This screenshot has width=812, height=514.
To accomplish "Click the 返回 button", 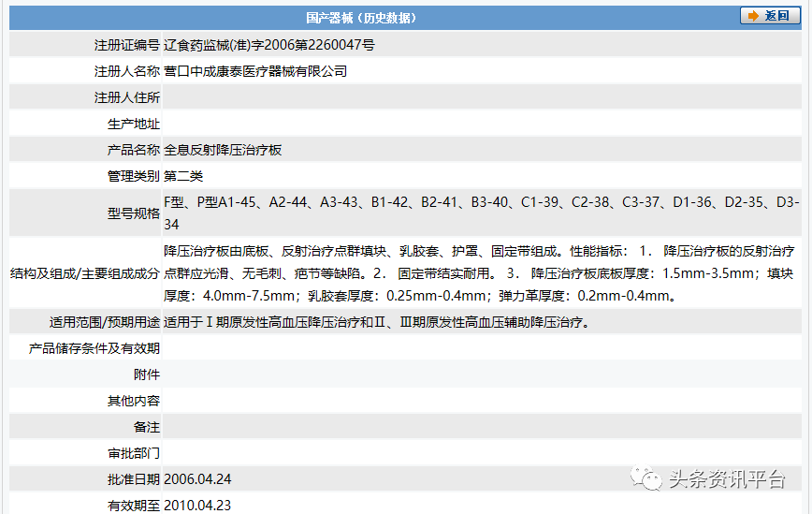I will tap(766, 16).
